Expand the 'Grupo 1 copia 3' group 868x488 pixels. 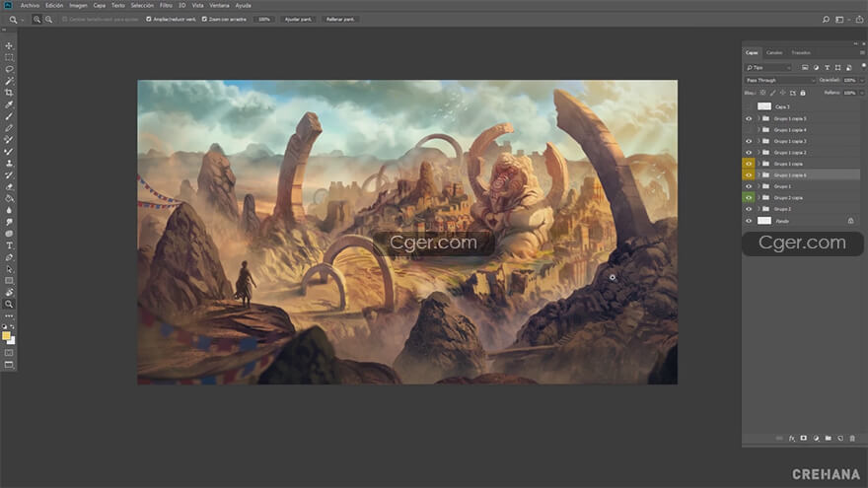click(x=759, y=141)
